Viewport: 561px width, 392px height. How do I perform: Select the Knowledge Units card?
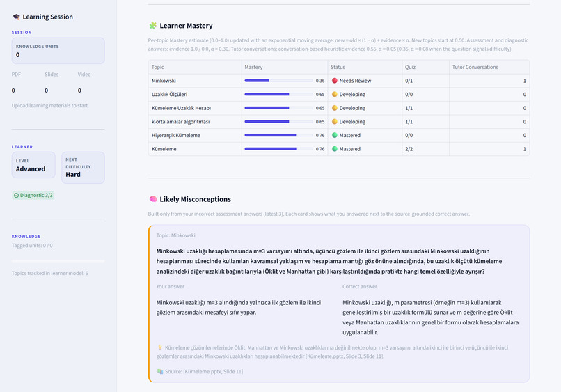tap(58, 51)
